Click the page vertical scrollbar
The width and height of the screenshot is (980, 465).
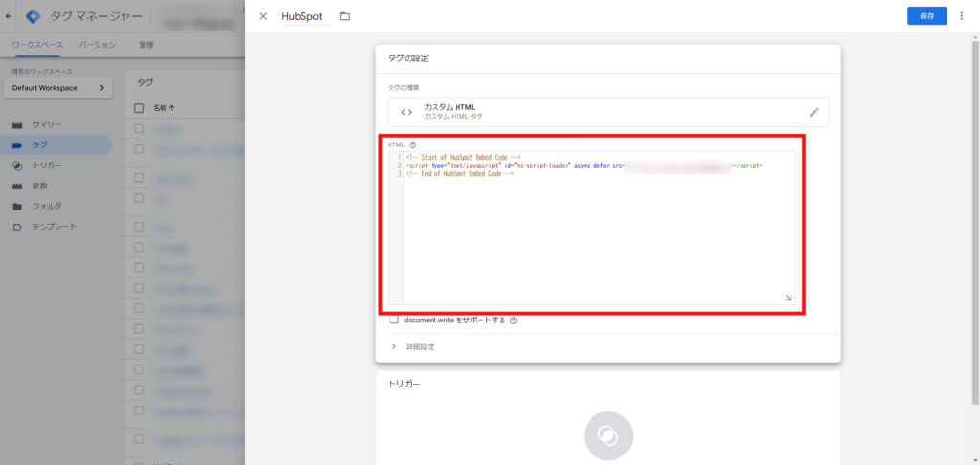pos(975,222)
